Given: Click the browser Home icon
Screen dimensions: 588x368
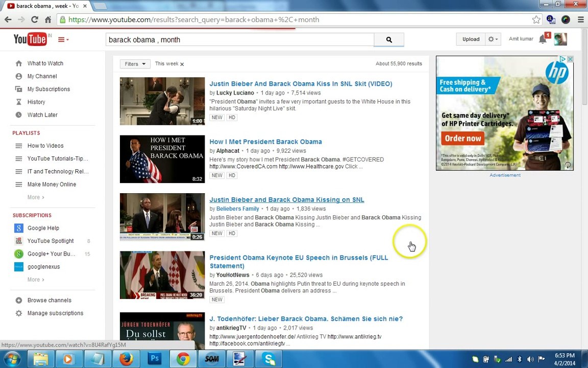Looking at the screenshot, I should pos(48,19).
